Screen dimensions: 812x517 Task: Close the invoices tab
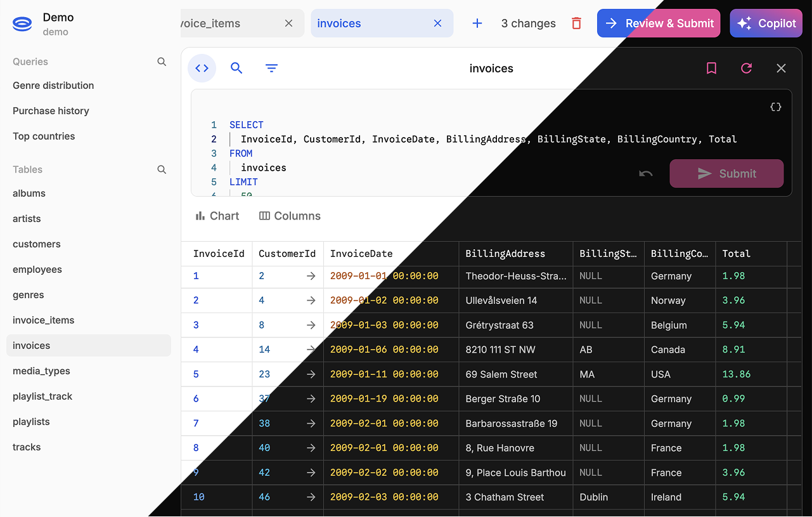(437, 23)
